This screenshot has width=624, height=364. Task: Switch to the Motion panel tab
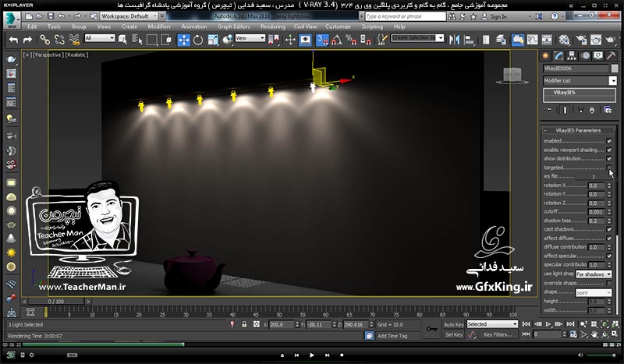click(x=586, y=56)
